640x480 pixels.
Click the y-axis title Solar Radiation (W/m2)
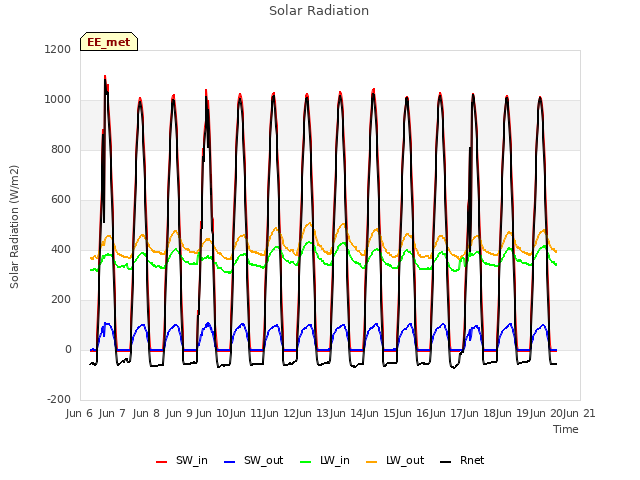pyautogui.click(x=14, y=227)
